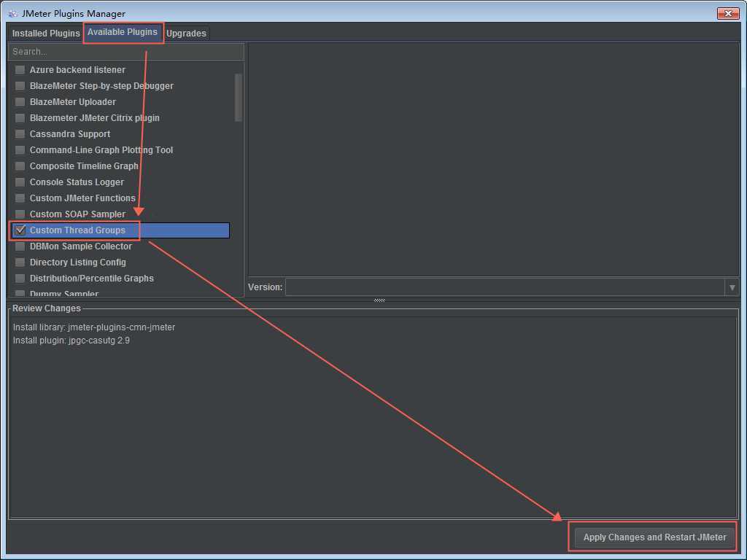The image size is (747, 560).
Task: Select Composite Timeline Graph plugin name
Action: click(x=84, y=166)
